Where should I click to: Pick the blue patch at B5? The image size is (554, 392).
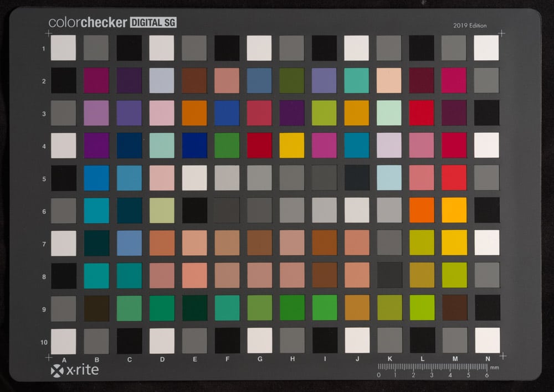(96, 178)
